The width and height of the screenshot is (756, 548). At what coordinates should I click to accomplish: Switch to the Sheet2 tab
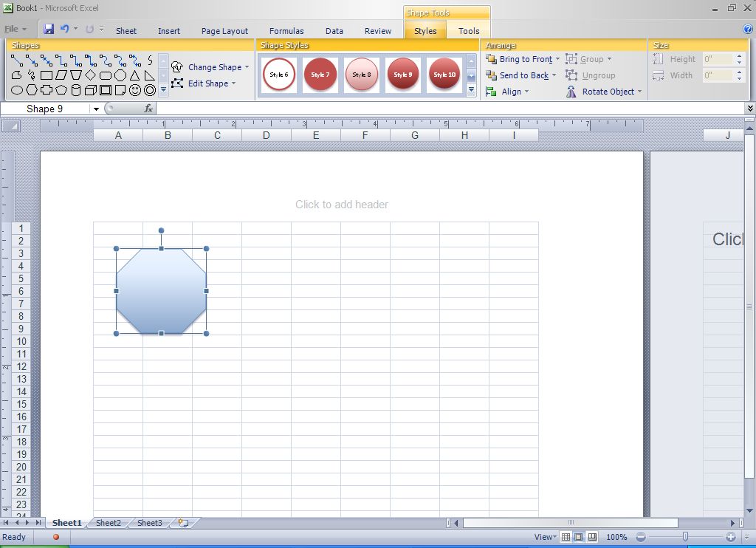pyautogui.click(x=108, y=522)
